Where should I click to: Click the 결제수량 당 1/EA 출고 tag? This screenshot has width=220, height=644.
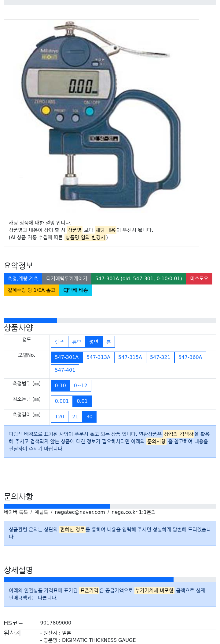tap(31, 290)
